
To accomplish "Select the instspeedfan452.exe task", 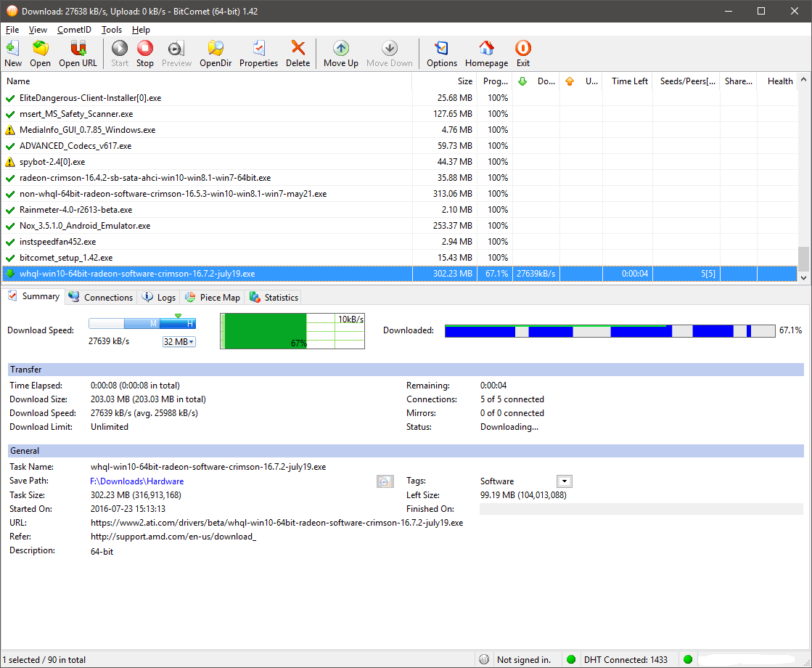I will (400, 242).
